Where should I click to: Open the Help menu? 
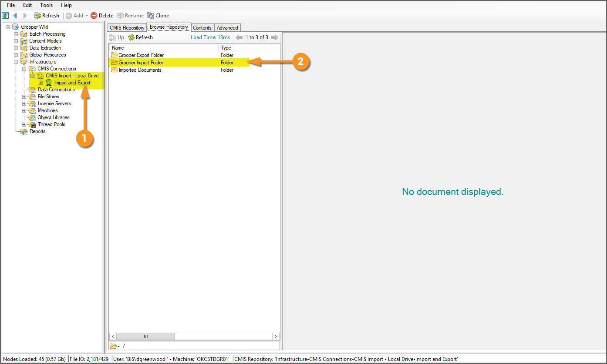tap(66, 5)
